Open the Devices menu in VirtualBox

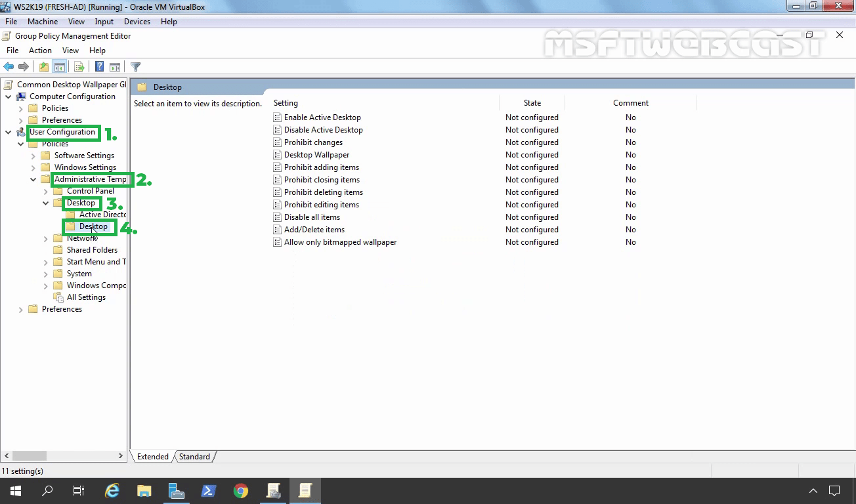pyautogui.click(x=137, y=21)
